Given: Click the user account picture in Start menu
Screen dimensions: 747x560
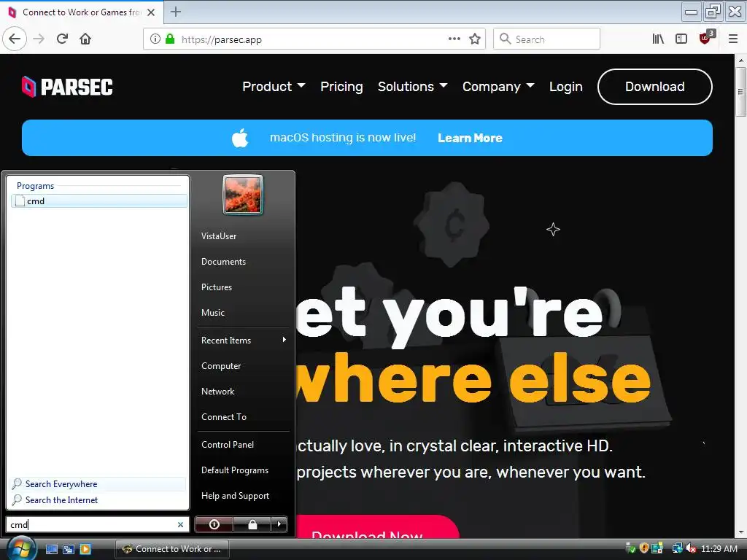Looking at the screenshot, I should coord(242,195).
